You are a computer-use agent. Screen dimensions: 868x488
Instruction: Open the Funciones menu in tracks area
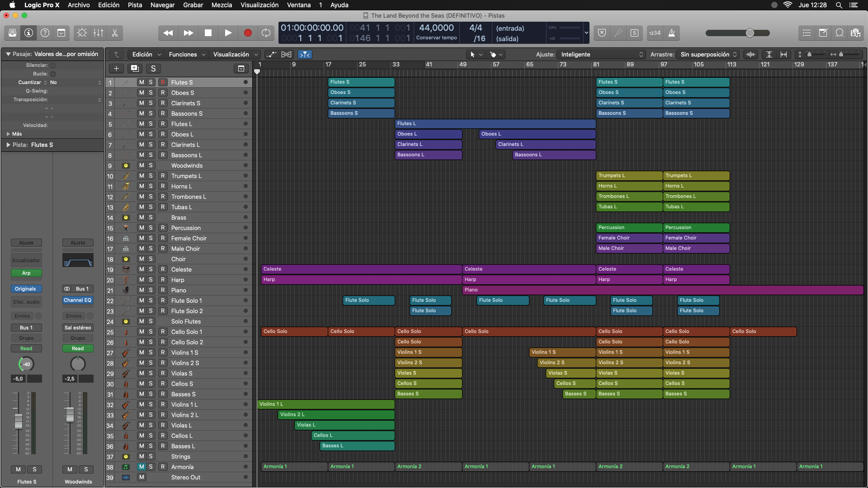tap(187, 54)
